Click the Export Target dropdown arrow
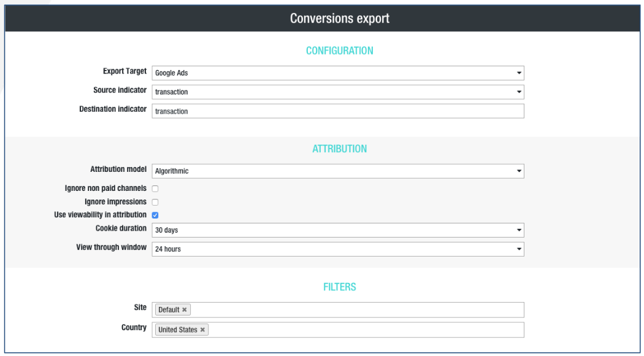Viewport: 644px width, 356px height. coord(519,73)
